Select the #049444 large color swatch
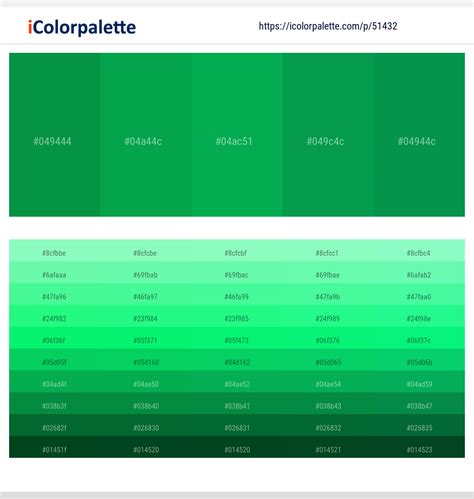Viewport: 474px width, 499px height. coord(54,135)
